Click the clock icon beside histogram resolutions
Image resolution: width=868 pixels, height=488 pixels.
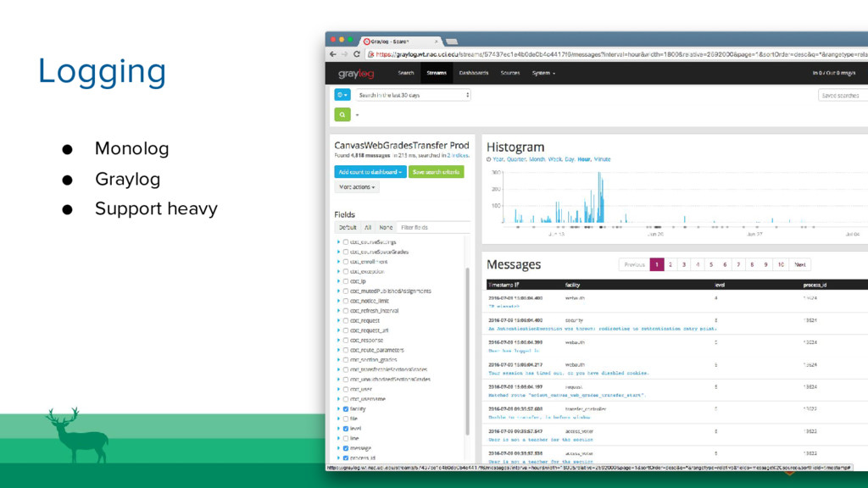pos(489,159)
